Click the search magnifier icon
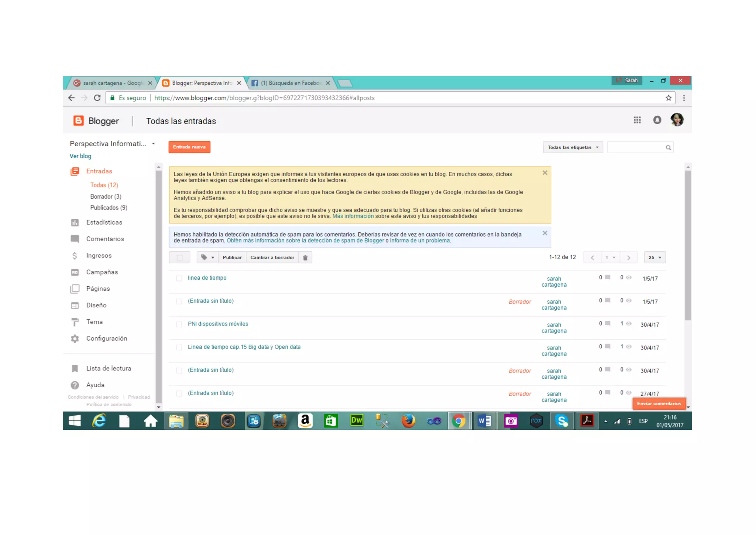Image resolution: width=756 pixels, height=535 pixels. pyautogui.click(x=668, y=147)
